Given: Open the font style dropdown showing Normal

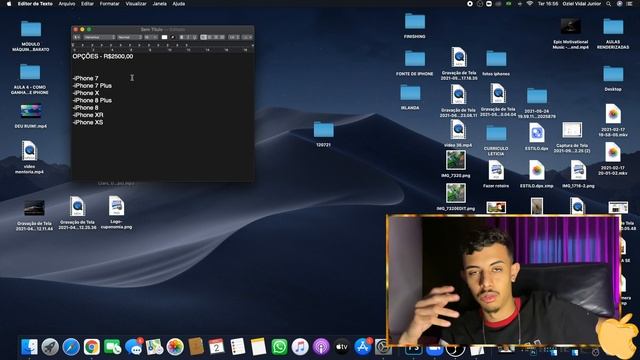Looking at the screenshot, I should [x=129, y=37].
